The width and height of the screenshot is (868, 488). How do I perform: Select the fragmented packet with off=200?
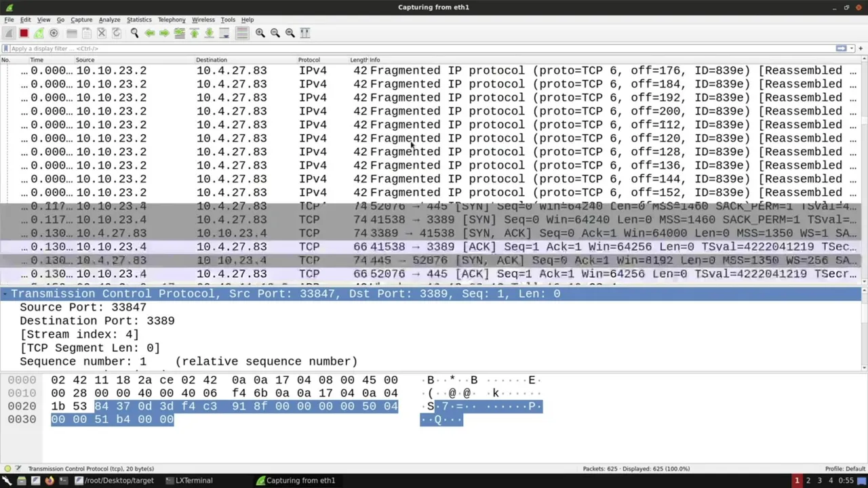point(431,111)
